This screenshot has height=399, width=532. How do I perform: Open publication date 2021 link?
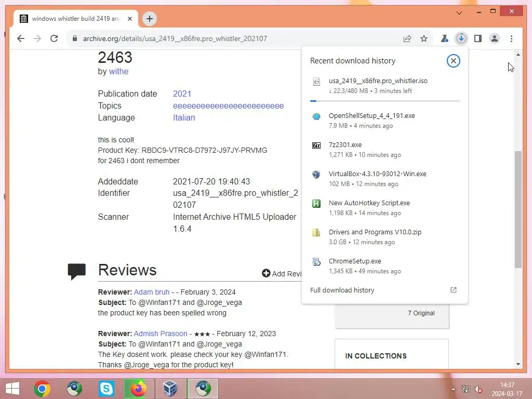[x=182, y=94]
